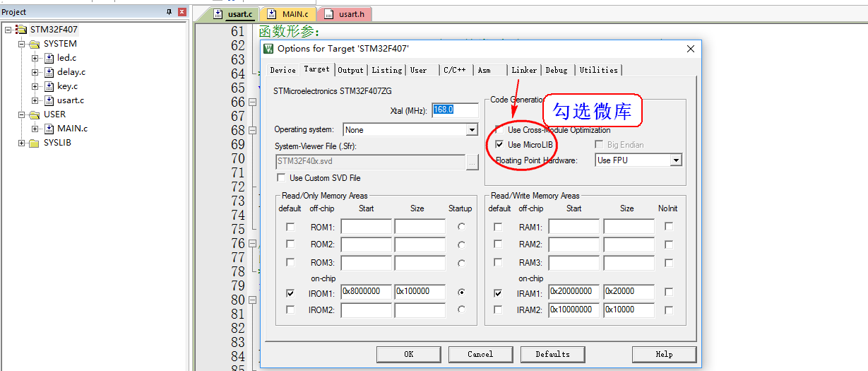Image resolution: width=868 pixels, height=371 pixels.
Task: Click the SYSLIB folder icon
Action: click(x=35, y=143)
